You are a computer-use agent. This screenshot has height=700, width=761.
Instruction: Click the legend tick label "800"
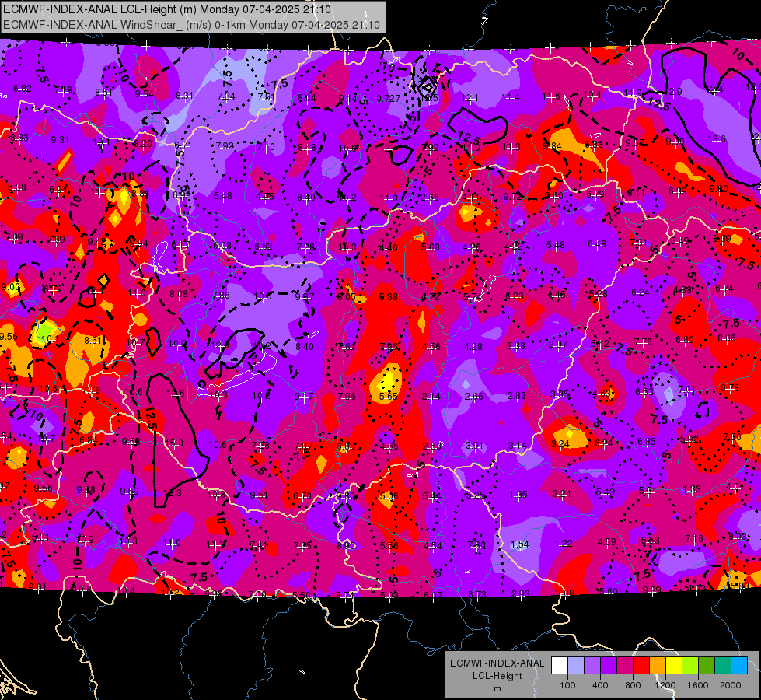coord(633,685)
